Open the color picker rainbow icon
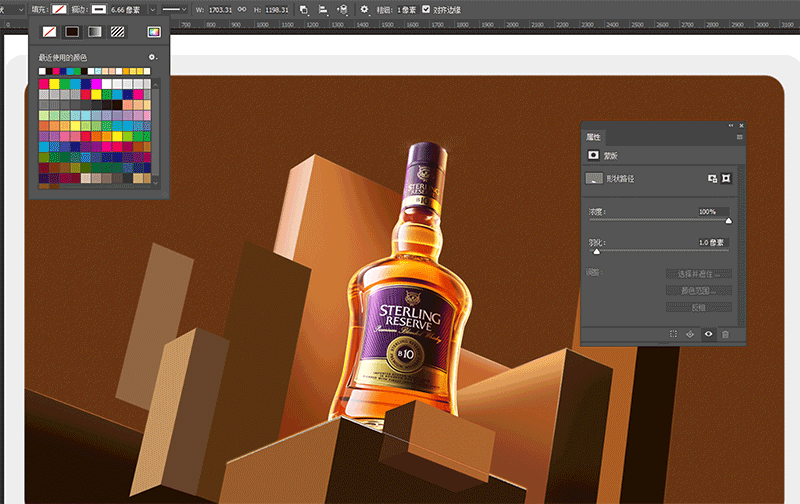800x504 pixels. coord(154,32)
